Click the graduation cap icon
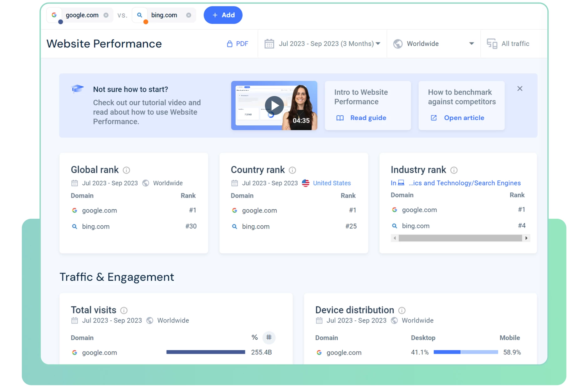This screenshot has width=588, height=386. pyautogui.click(x=77, y=89)
